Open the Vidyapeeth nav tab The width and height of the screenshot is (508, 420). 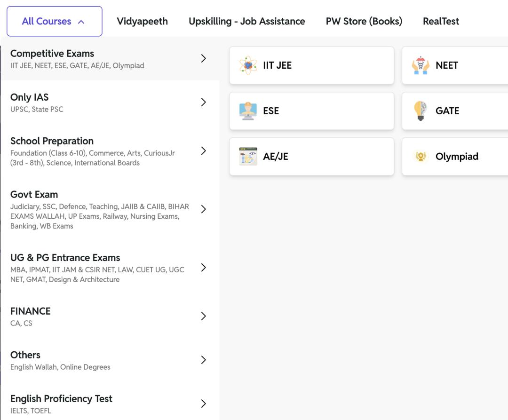142,21
